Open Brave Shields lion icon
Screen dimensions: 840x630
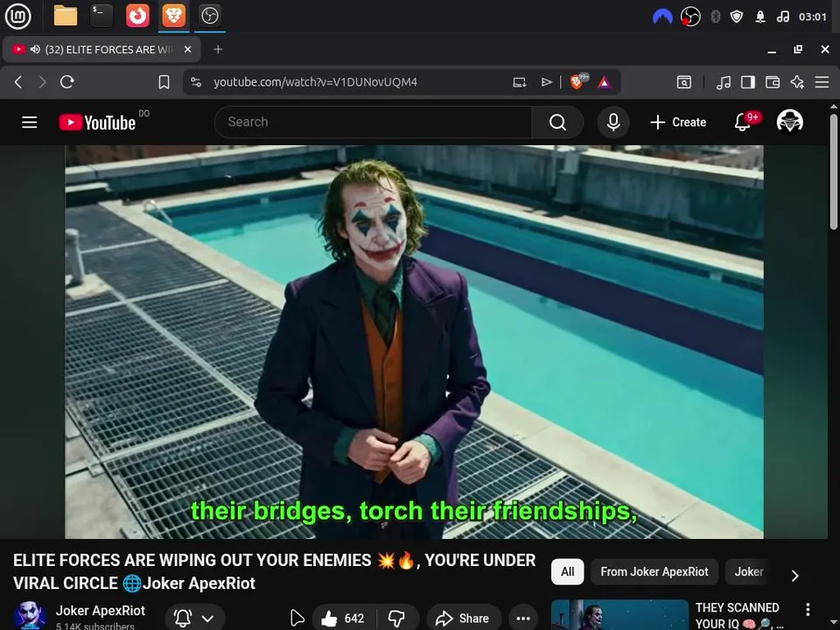point(578,81)
